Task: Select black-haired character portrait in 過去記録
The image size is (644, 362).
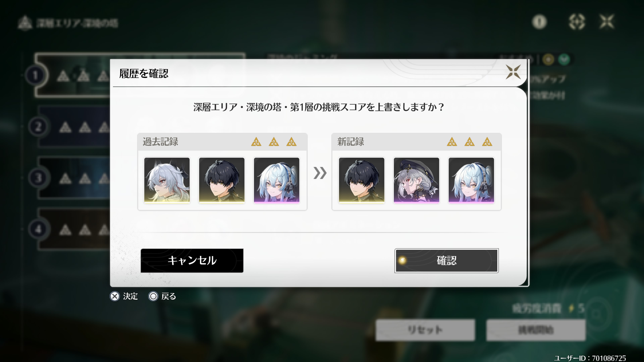Action: 222,180
